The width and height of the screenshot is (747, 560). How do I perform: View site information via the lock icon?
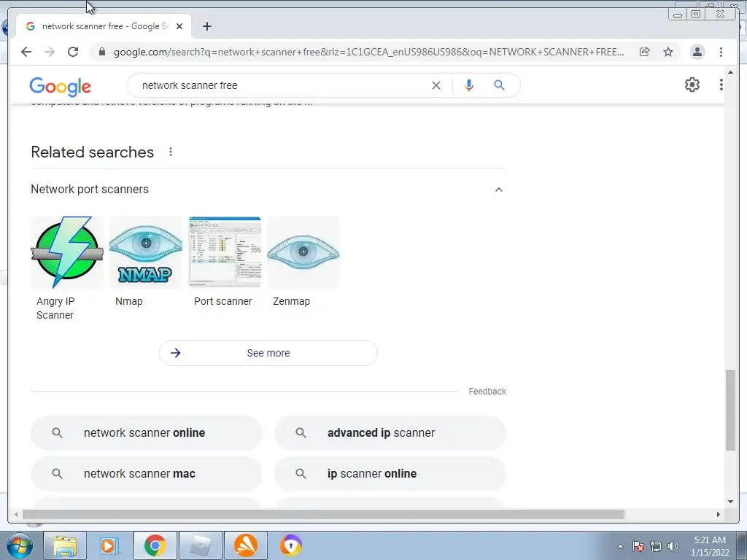pos(101,52)
